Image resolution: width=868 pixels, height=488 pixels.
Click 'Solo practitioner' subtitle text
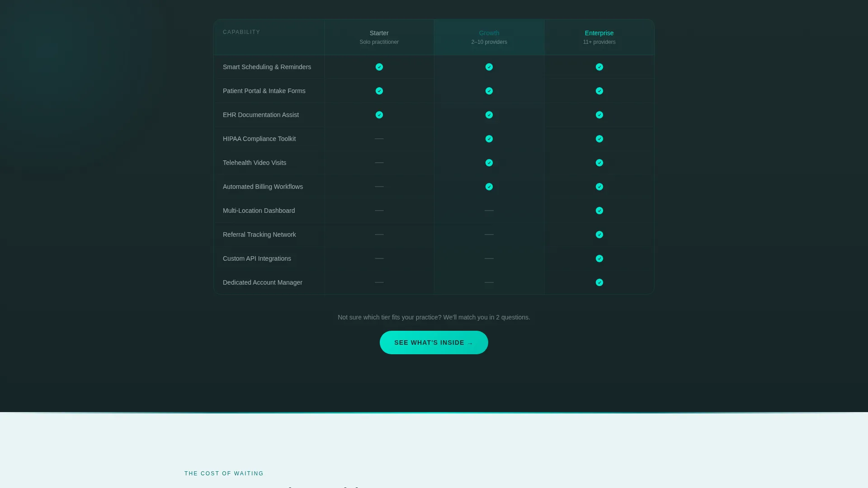point(379,42)
